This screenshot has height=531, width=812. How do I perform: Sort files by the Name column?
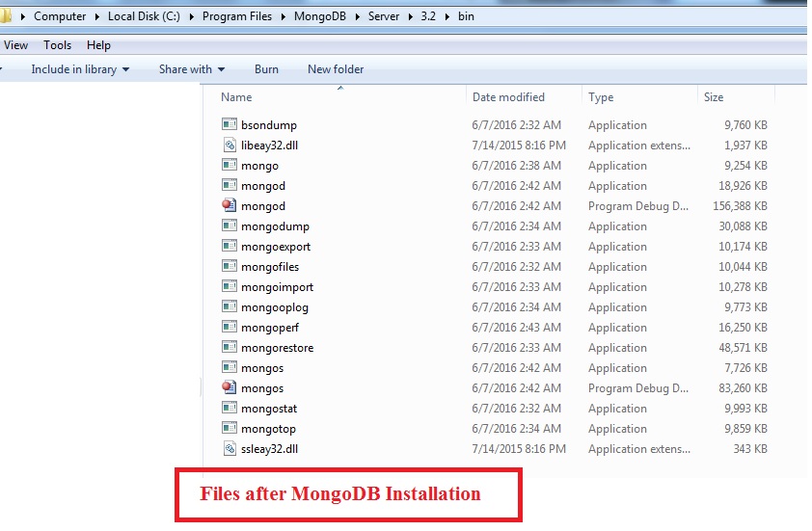pos(236,96)
